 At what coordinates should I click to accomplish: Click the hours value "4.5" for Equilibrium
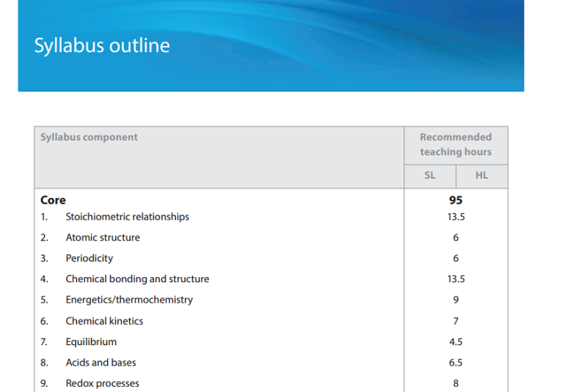tap(456, 341)
